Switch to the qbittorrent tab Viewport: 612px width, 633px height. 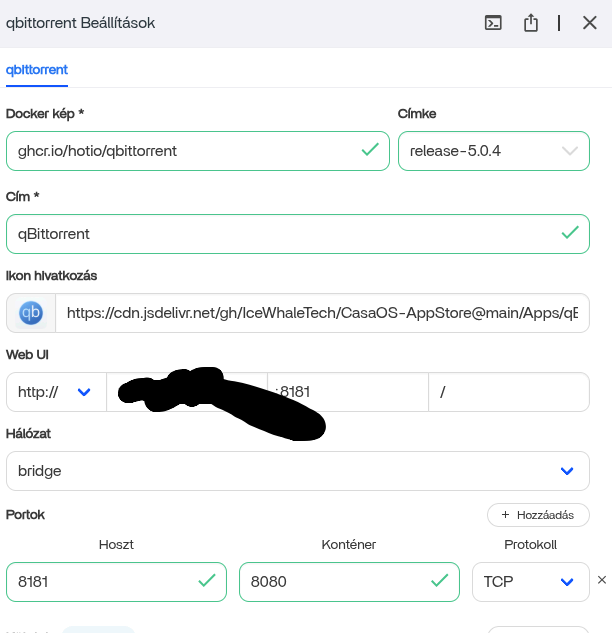[37, 70]
